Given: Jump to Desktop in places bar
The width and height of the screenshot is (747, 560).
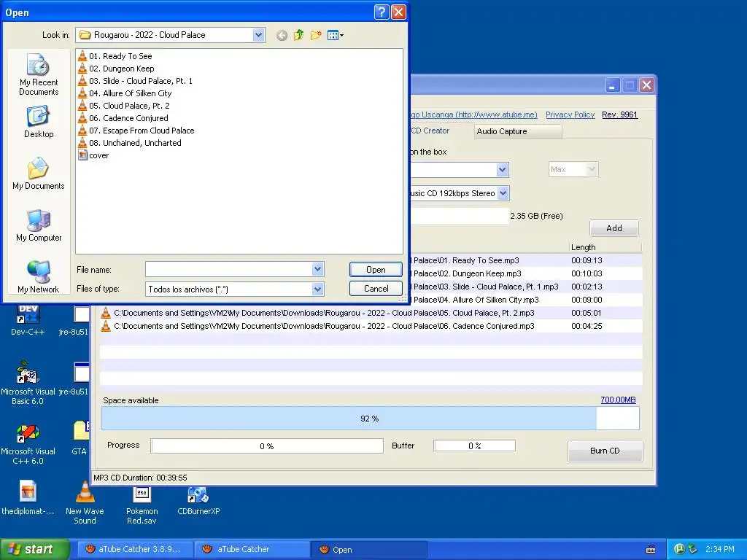Looking at the screenshot, I should pyautogui.click(x=39, y=122).
